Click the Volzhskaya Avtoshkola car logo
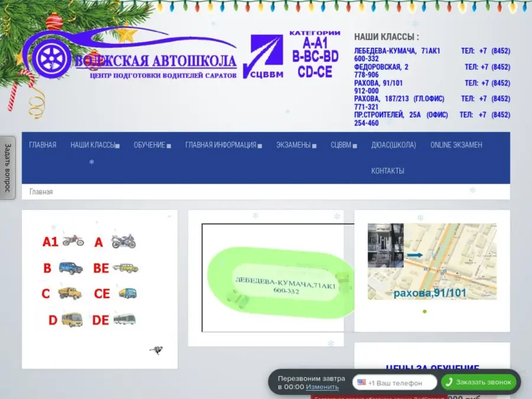Screen dimensions: 532x399 [x=129, y=56]
